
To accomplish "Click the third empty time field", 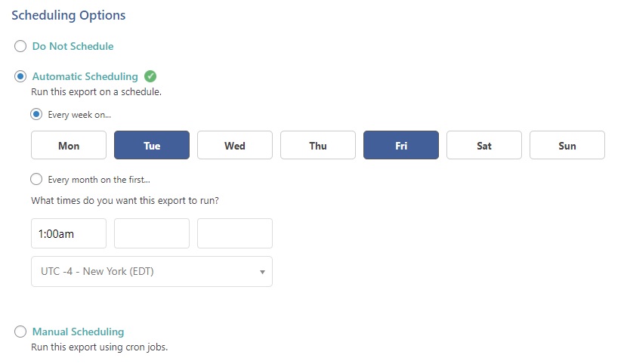I will (235, 233).
